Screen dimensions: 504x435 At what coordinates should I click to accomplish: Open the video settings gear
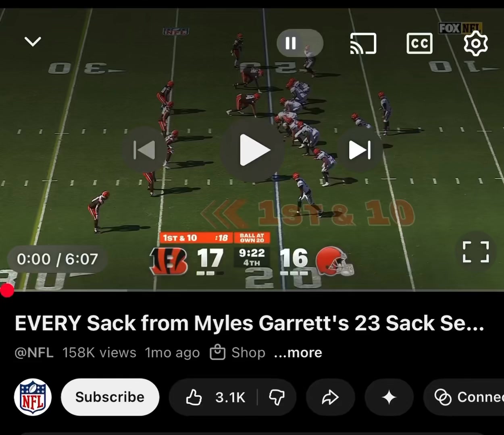(x=476, y=43)
